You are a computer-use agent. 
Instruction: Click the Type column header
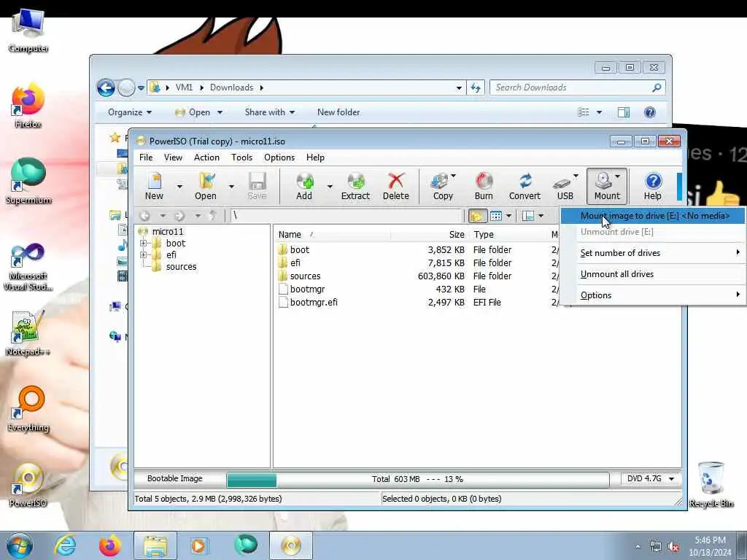(x=508, y=235)
